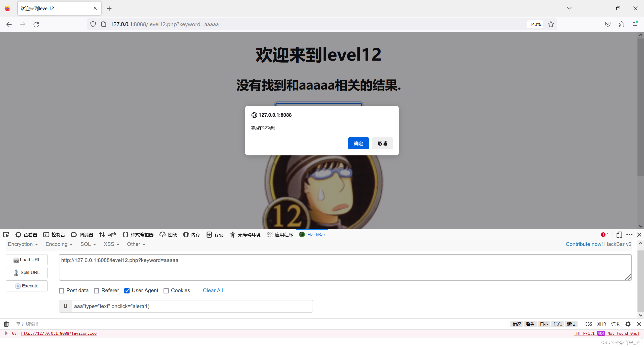Expand the Other dropdown options
Screen dimensions: 644x347
[x=135, y=244]
